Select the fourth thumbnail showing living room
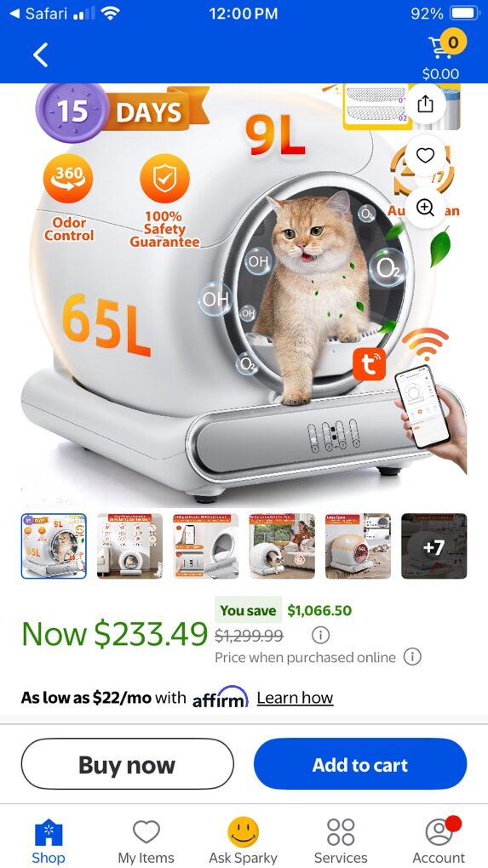 [282, 545]
